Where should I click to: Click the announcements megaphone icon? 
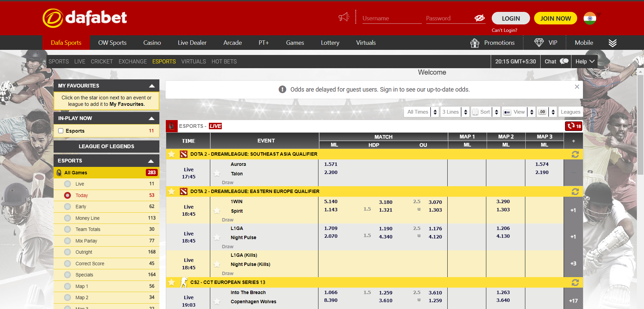click(344, 17)
